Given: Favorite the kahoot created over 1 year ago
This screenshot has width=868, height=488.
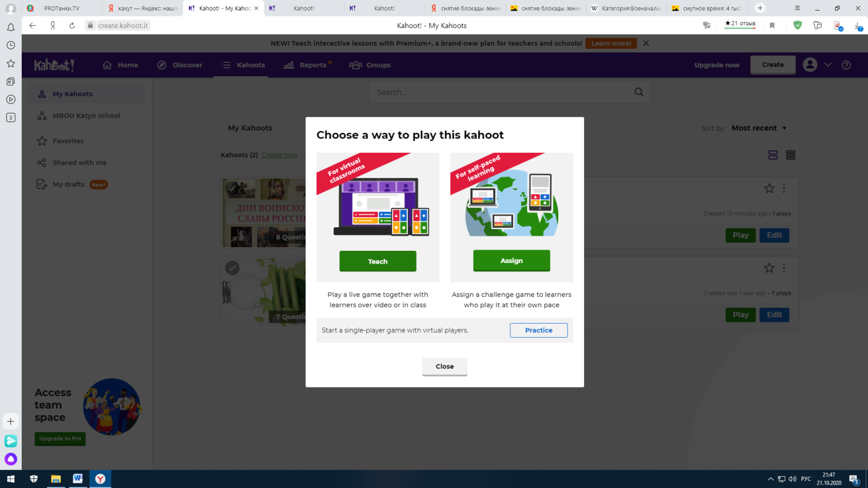Looking at the screenshot, I should (x=769, y=268).
